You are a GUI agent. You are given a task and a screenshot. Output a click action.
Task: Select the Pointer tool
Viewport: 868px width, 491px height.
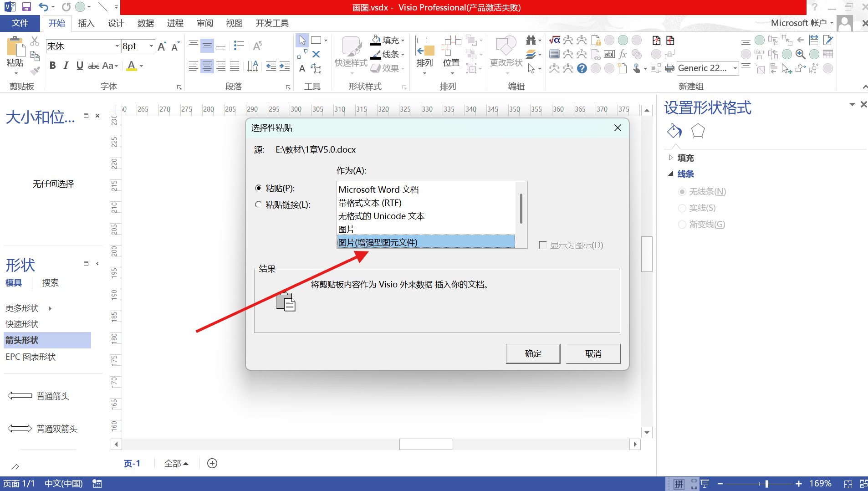tap(302, 40)
